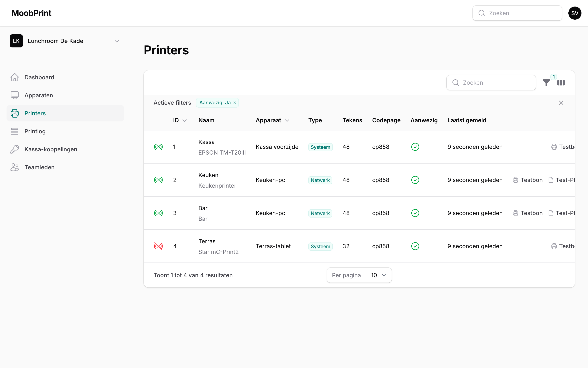Viewport: 588px width, 368px height.
Task: Open the column visibility toggle icon
Action: click(x=561, y=83)
